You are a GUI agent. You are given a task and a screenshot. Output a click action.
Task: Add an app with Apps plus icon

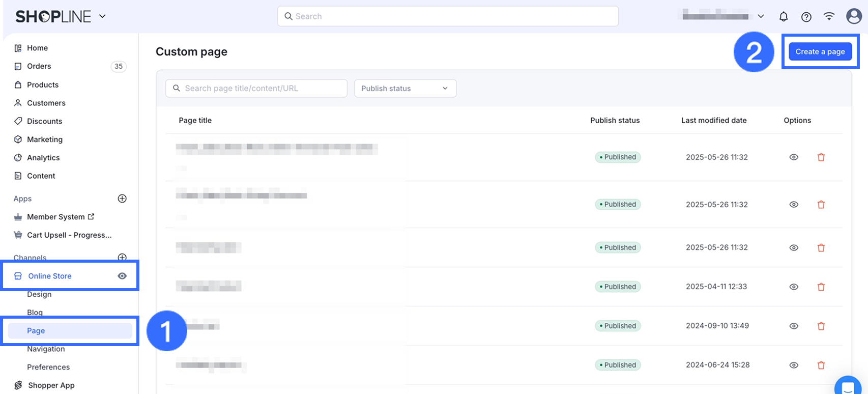pyautogui.click(x=122, y=199)
